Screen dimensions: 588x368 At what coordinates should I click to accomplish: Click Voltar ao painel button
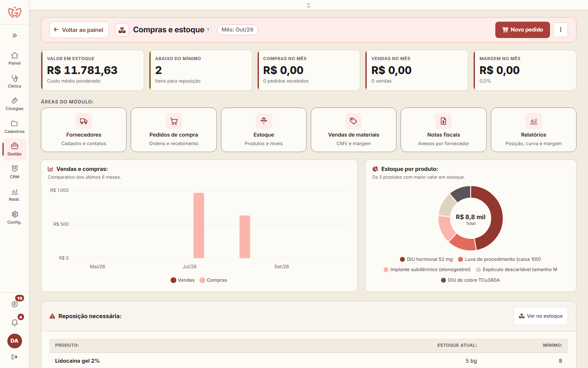click(x=79, y=30)
